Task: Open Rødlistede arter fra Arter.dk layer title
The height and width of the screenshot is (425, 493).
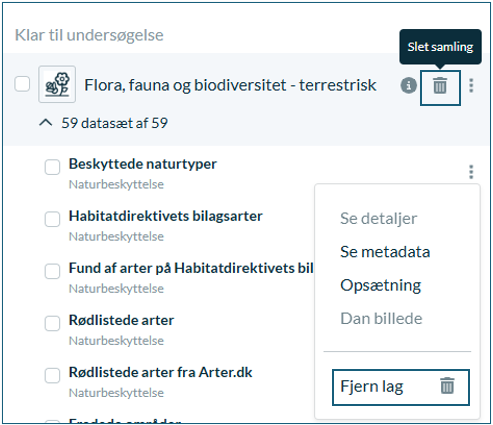Action: (160, 372)
